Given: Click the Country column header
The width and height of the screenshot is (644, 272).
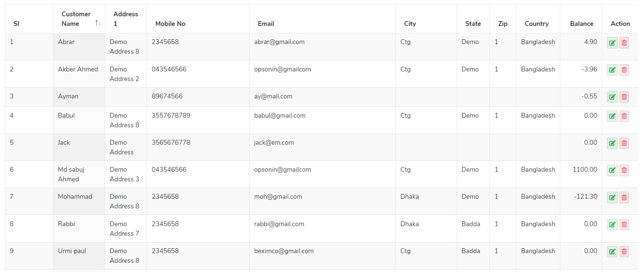Looking at the screenshot, I should (x=537, y=24).
